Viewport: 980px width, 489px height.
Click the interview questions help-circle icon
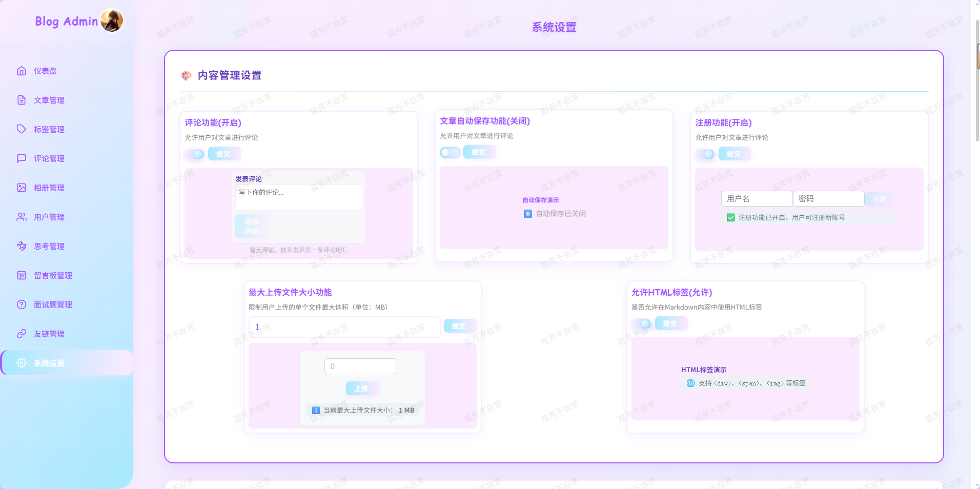tap(22, 304)
